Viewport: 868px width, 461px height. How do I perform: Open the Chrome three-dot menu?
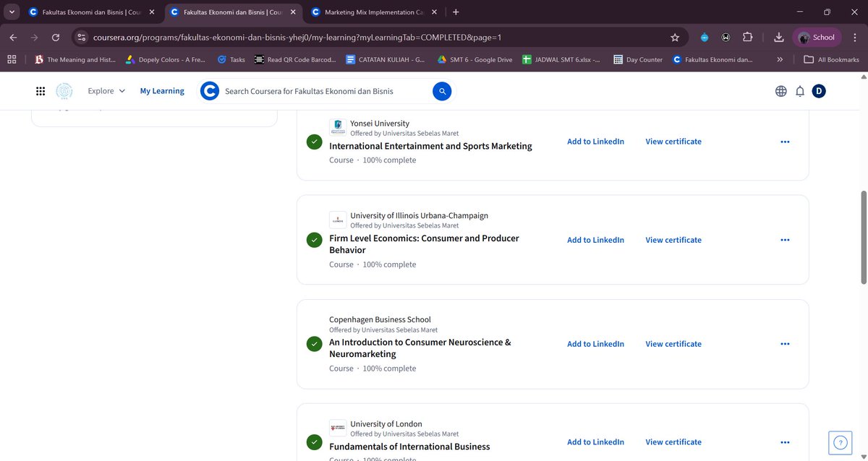[854, 38]
